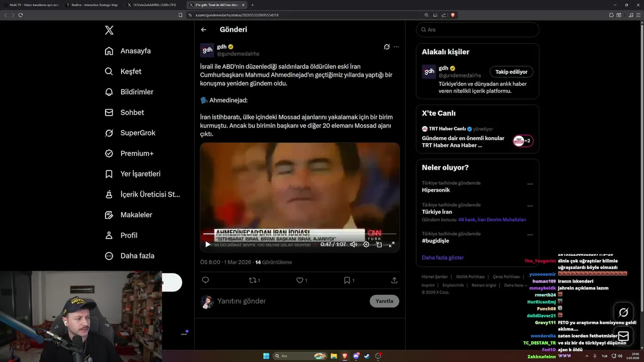Viewport: 644px width, 362px height.
Task: Open floating Grok button
Action: (623, 312)
